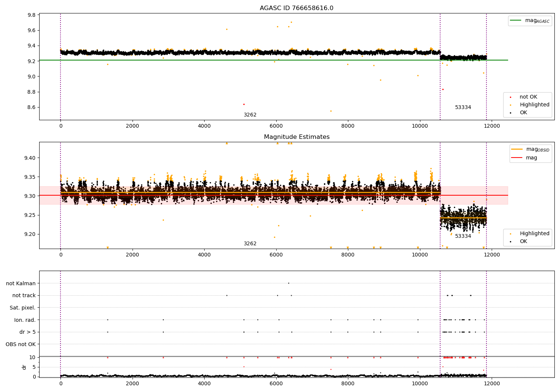Image resolution: width=560 pixels, height=392 pixels.
Task: Click the 4000 x-tick of the bottom plot
Action: (x=204, y=383)
